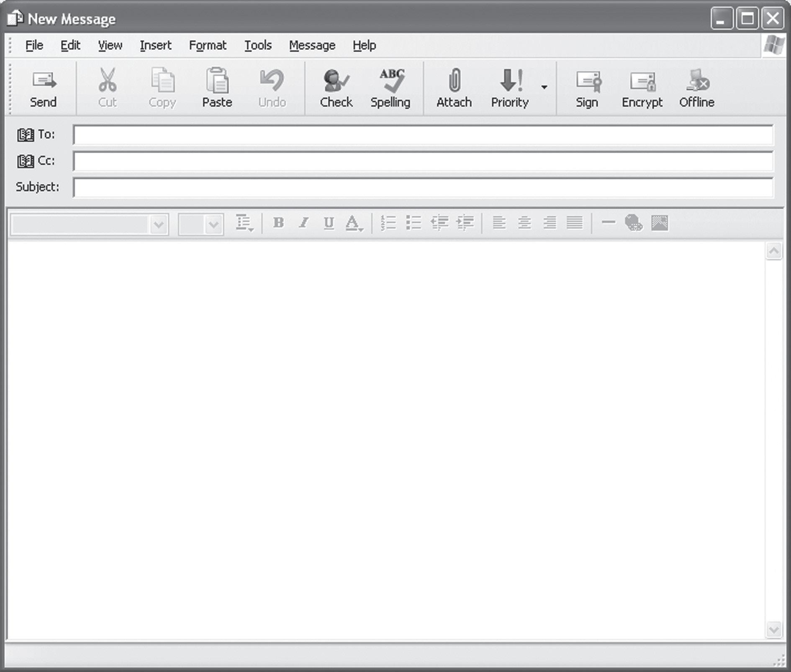Open the Tools menu
Image resolution: width=791 pixels, height=672 pixels.
point(258,45)
